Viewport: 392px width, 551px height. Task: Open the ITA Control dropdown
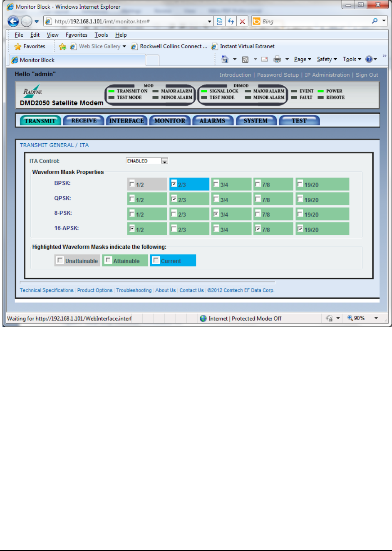164,161
